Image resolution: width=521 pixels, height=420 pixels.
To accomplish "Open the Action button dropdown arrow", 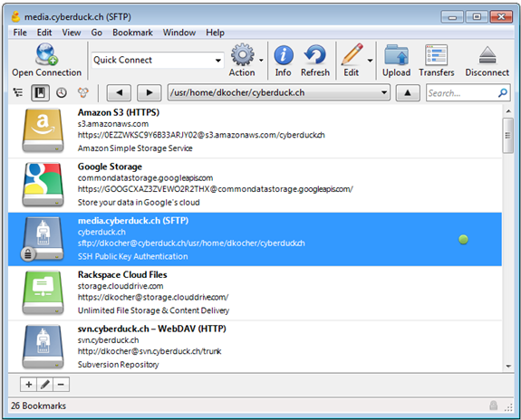I will [261, 60].
